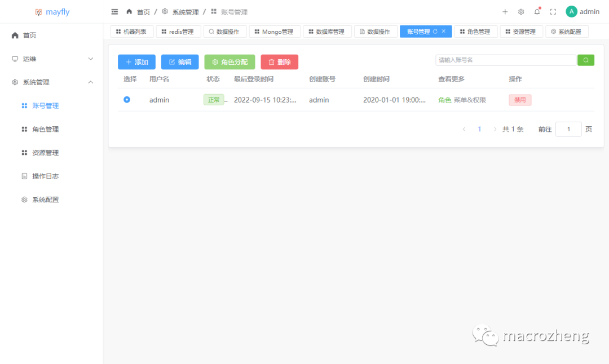Click the 禁用 button to disable admin
Screen dimensions: 609x364
coord(519,100)
